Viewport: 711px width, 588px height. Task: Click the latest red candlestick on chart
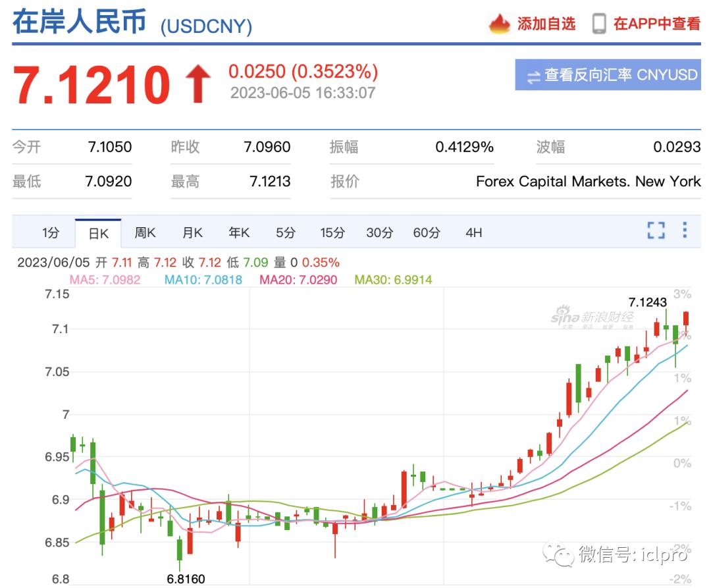pos(686,319)
